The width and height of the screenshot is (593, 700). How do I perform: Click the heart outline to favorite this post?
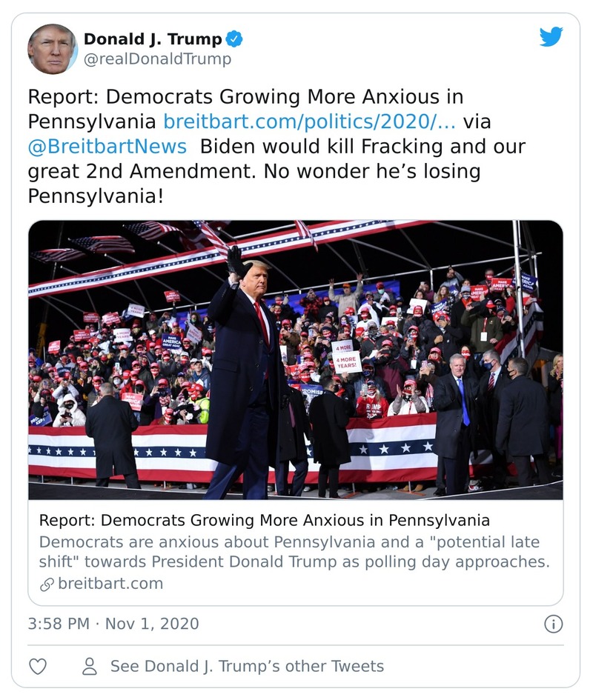(x=36, y=666)
